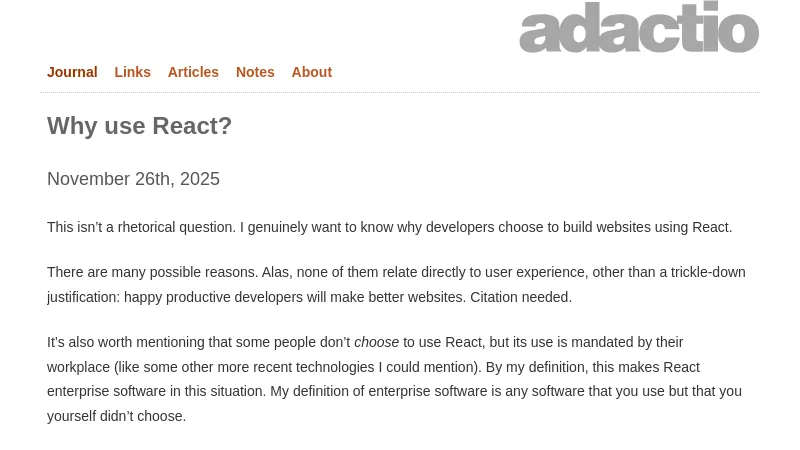This screenshot has height=450, width=800.
Task: Click "There are many possible reasons" sentence
Action: tap(151, 272)
